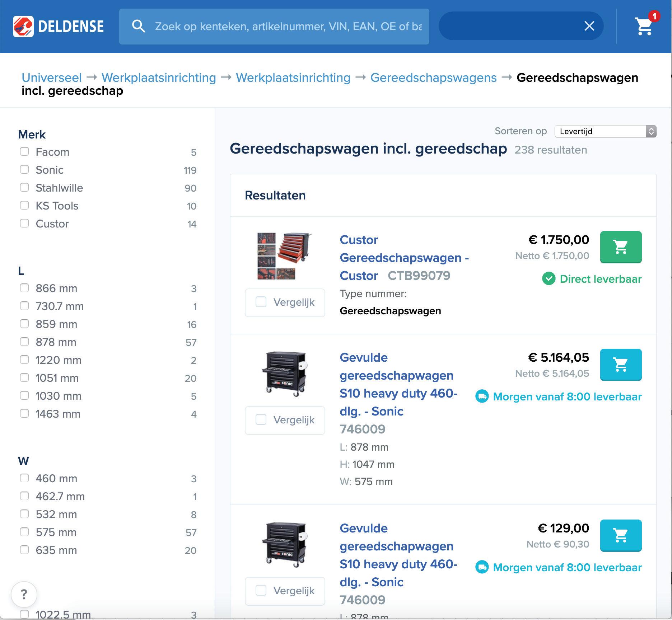
Task: Select the 1051 mm length filter
Action: 24,377
